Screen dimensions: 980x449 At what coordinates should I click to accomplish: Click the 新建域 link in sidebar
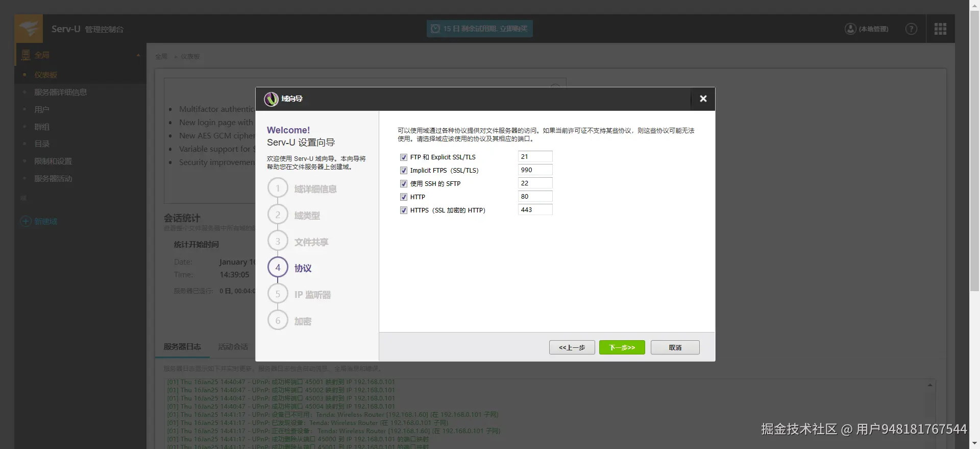point(45,221)
